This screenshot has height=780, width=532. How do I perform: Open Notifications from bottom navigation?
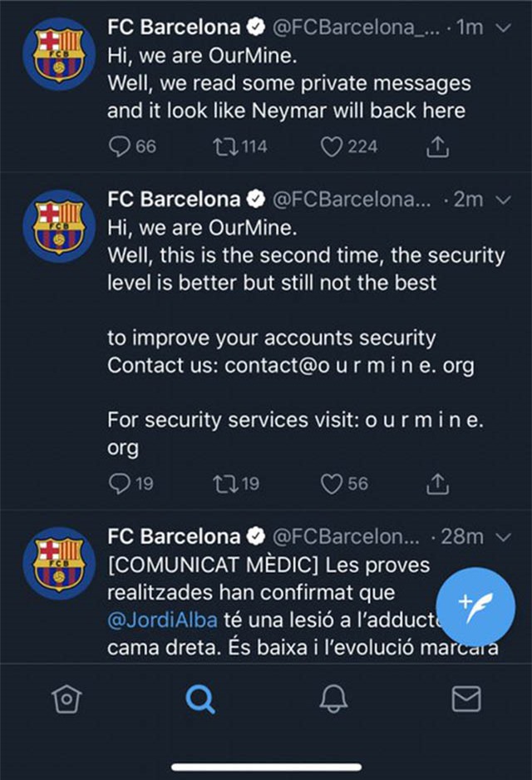tap(332, 701)
